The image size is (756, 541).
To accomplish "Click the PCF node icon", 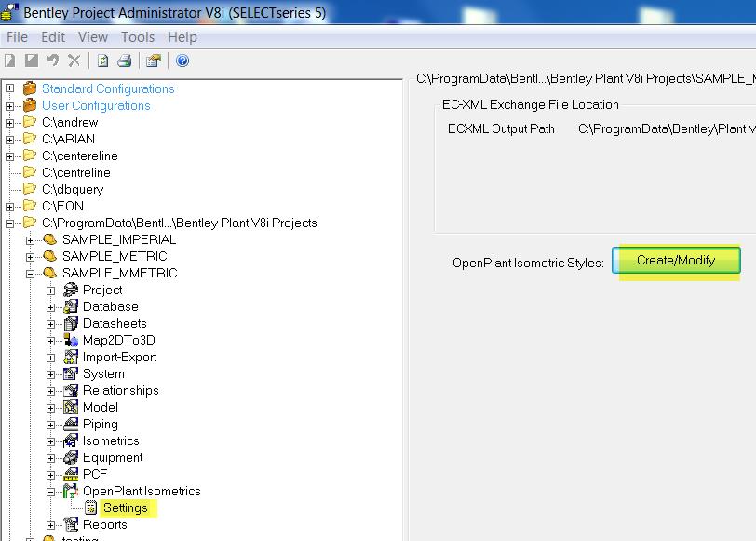I will [x=71, y=474].
